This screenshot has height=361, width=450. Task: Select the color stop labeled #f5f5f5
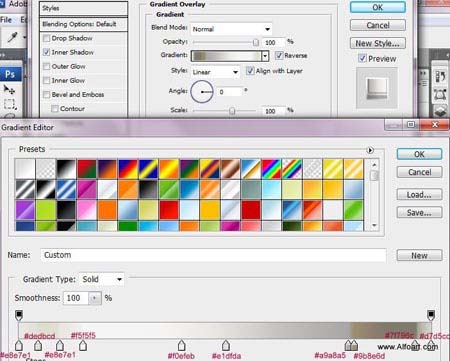point(83,345)
